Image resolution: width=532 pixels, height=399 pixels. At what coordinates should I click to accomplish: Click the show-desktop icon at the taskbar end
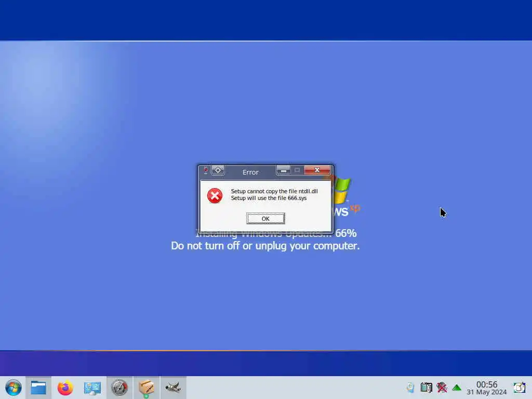[x=519, y=388]
